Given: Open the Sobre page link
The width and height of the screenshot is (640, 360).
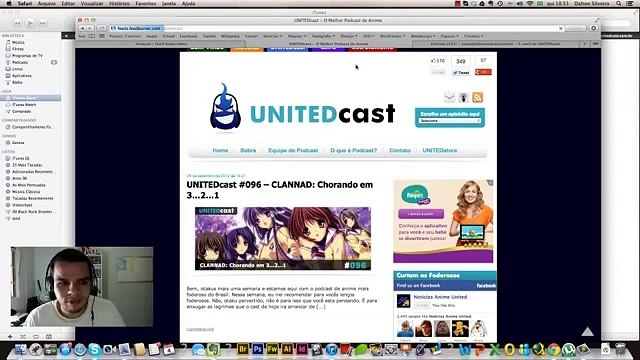Looking at the screenshot, I should [248, 150].
